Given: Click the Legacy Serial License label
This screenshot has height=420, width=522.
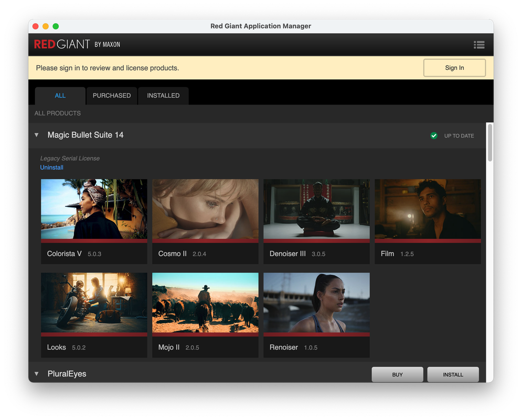Looking at the screenshot, I should tap(70, 158).
